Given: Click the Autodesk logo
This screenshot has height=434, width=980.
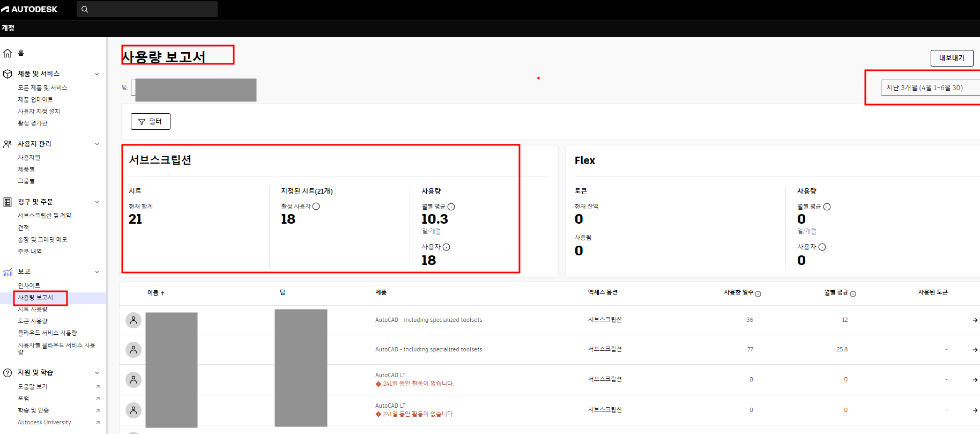Looking at the screenshot, I should [x=29, y=9].
